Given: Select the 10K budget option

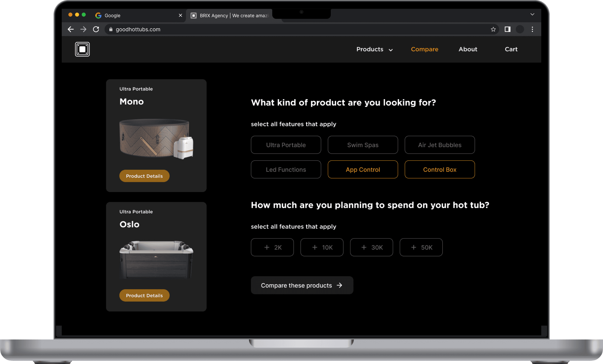Looking at the screenshot, I should 322,247.
